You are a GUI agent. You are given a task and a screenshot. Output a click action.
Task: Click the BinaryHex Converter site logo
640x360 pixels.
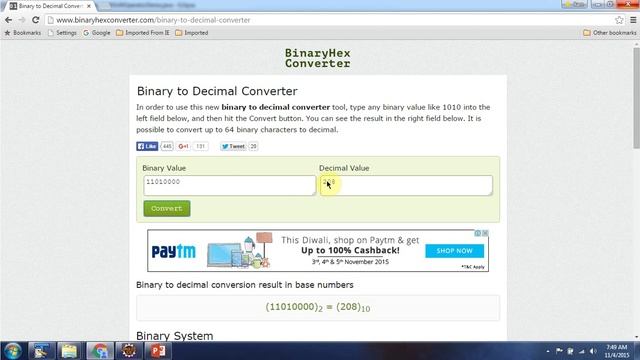[x=318, y=58]
